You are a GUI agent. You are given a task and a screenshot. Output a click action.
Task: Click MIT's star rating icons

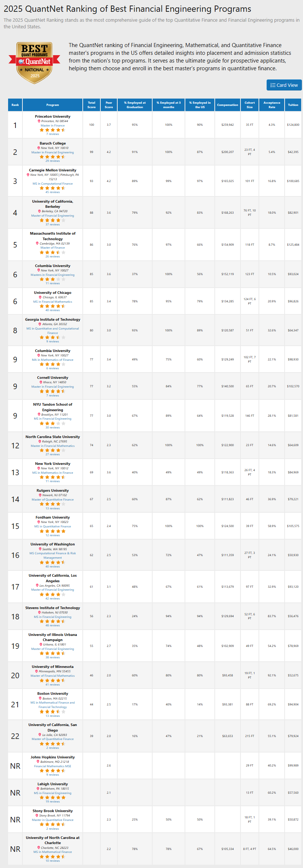click(53, 252)
